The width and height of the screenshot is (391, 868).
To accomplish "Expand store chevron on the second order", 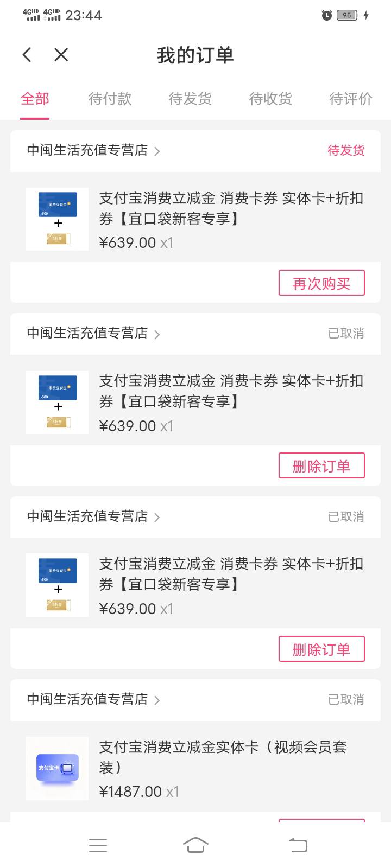I will point(157,334).
